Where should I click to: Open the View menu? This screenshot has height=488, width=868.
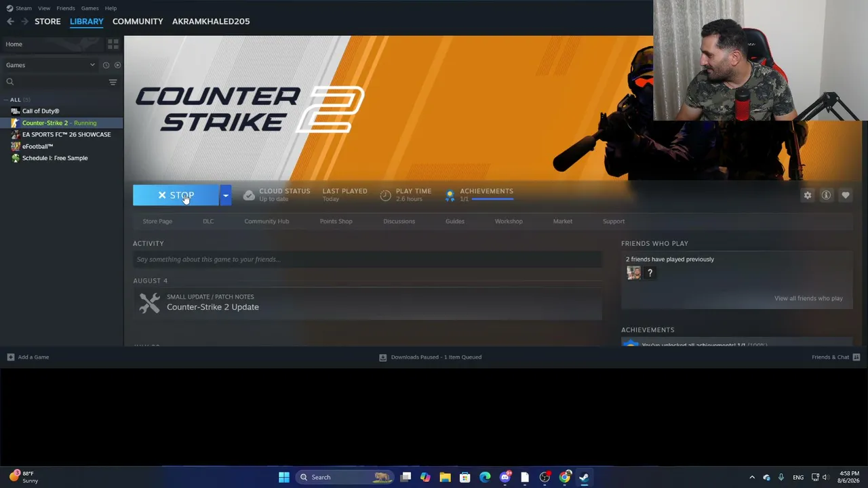(44, 8)
